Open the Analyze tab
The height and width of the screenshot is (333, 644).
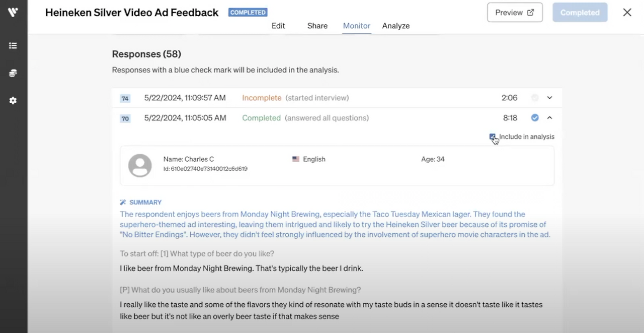click(396, 26)
